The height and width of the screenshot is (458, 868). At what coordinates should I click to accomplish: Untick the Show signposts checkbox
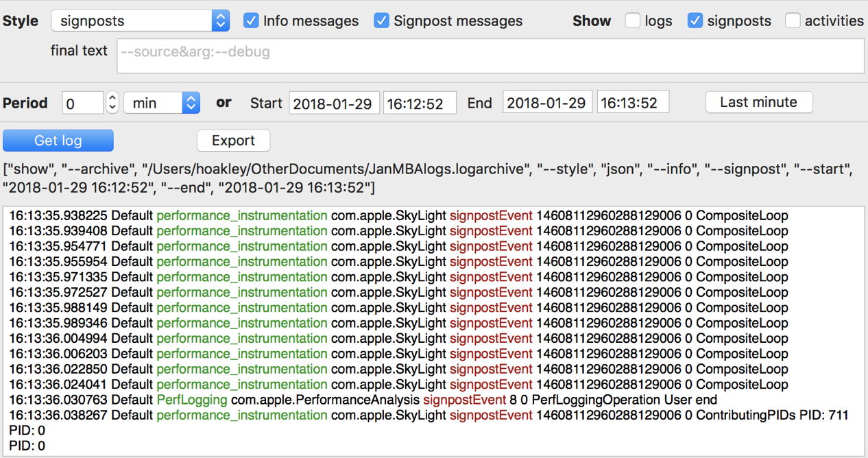[x=695, y=21]
